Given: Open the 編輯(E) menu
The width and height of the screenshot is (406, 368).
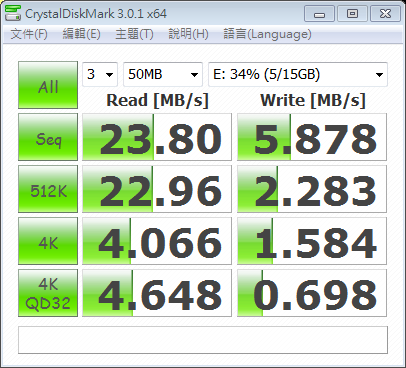Looking at the screenshot, I should [81, 34].
